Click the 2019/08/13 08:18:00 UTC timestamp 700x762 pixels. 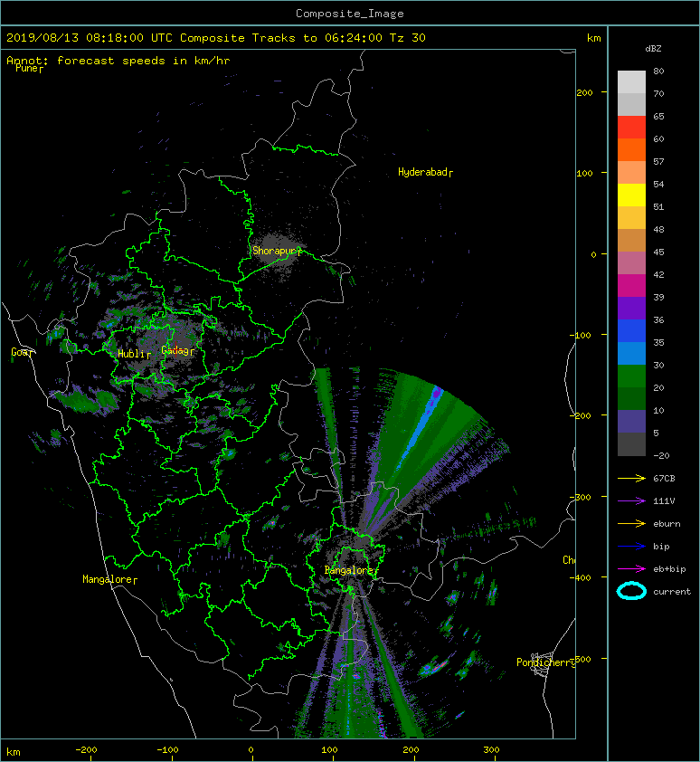[90, 38]
